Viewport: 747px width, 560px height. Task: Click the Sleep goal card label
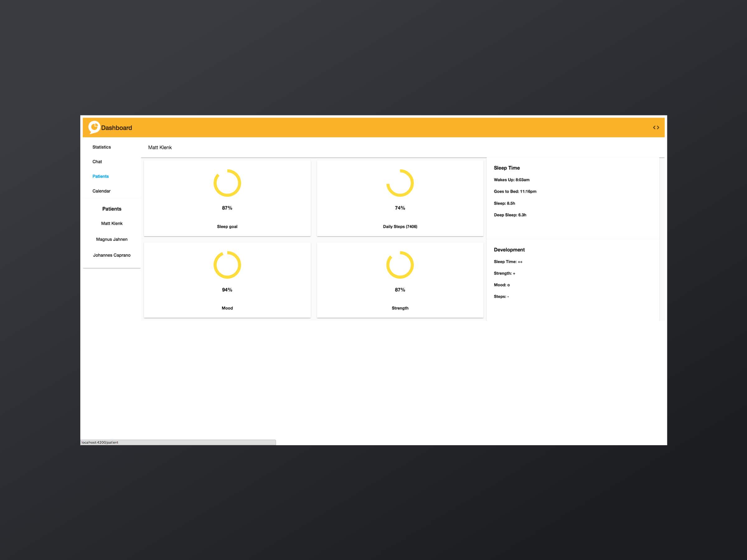pyautogui.click(x=227, y=226)
